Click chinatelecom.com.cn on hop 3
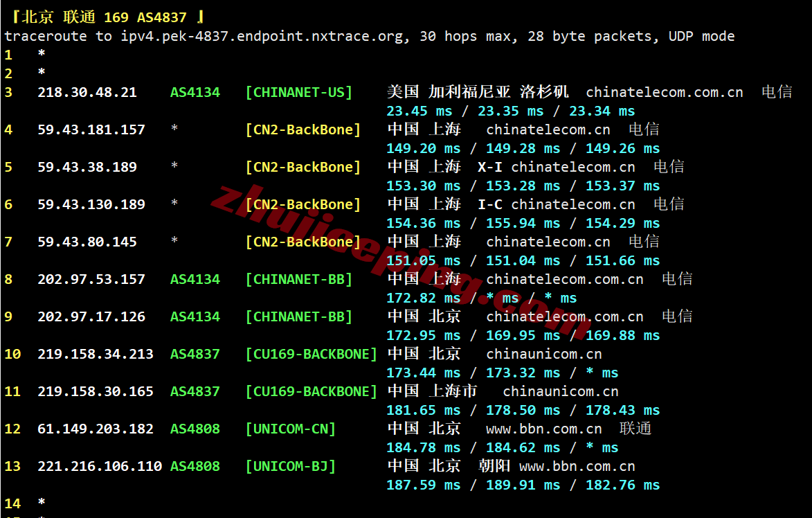Image resolution: width=812 pixels, height=518 pixels. 665,92
